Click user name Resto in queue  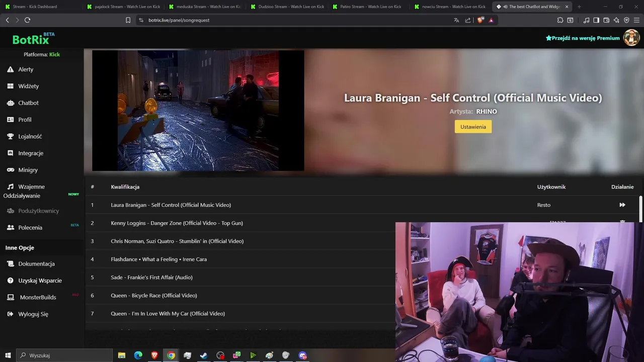(543, 205)
